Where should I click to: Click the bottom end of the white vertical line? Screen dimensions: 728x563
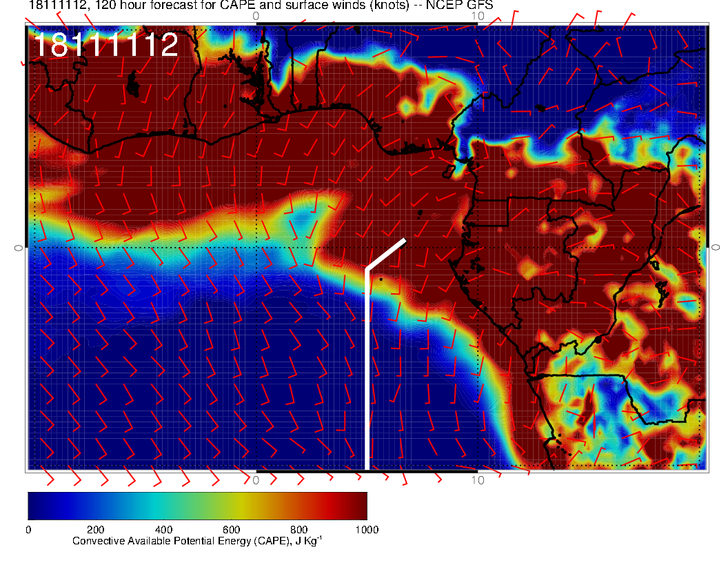367,468
